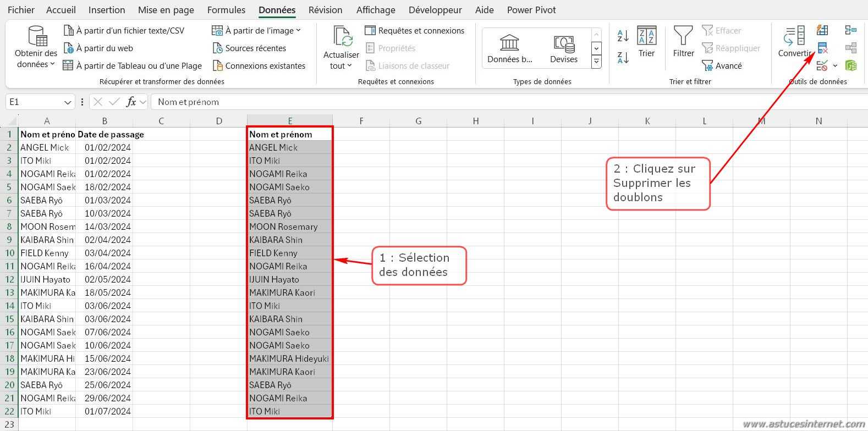Click the Avancé filter button
This screenshot has height=431, width=868.
(x=722, y=66)
